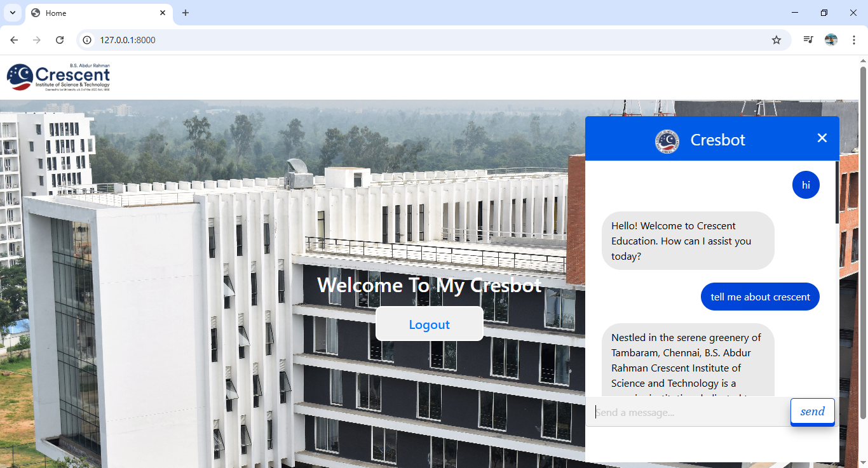
Task: Open site information in the address bar
Action: coord(86,39)
